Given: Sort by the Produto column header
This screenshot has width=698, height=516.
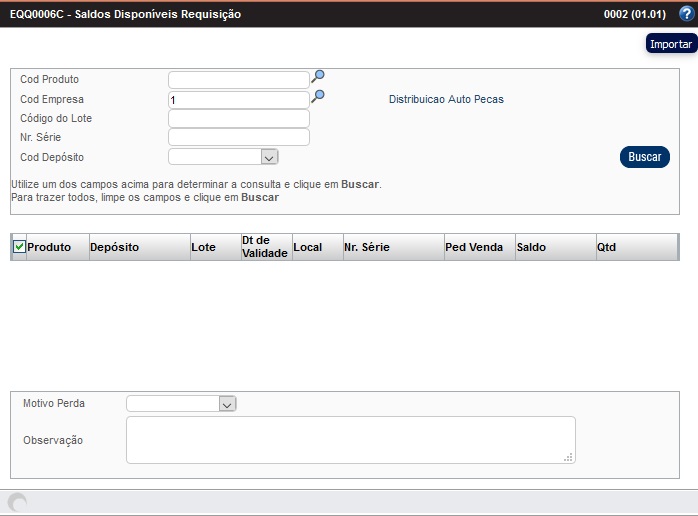Looking at the screenshot, I should coord(49,247).
